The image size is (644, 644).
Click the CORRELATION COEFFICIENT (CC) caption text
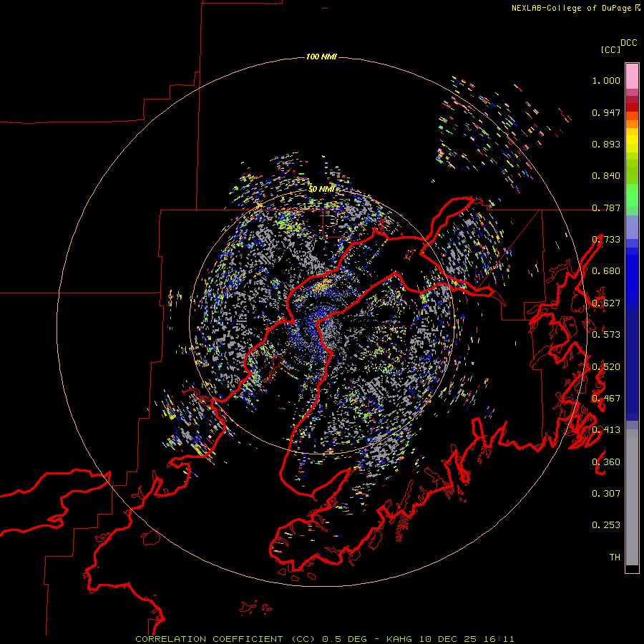pos(225,639)
